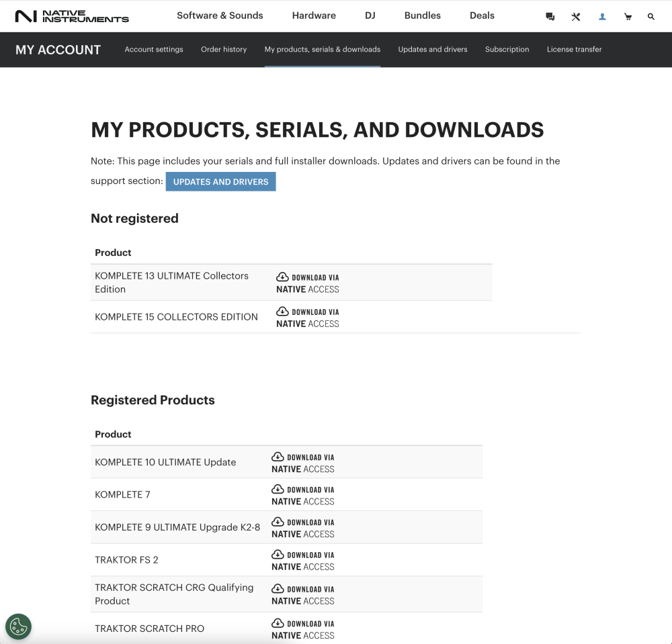Go to Order history tab

point(224,49)
